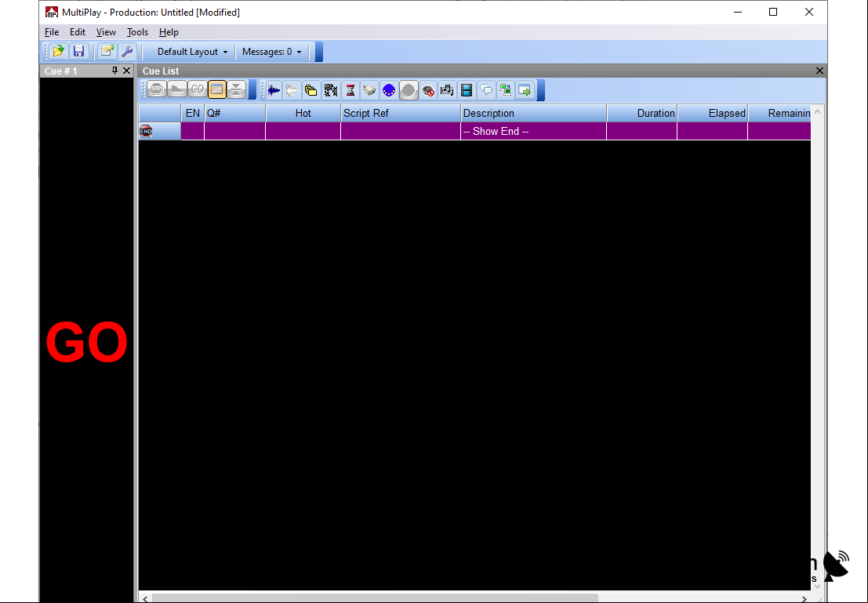This screenshot has height=603, width=868.
Task: Expand the Messages: 0 dropdown
Action: [x=271, y=52]
